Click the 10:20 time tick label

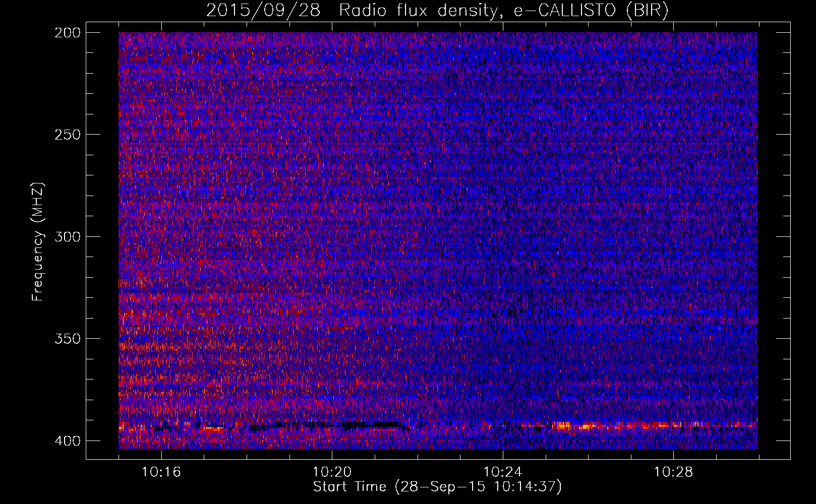coord(332,472)
